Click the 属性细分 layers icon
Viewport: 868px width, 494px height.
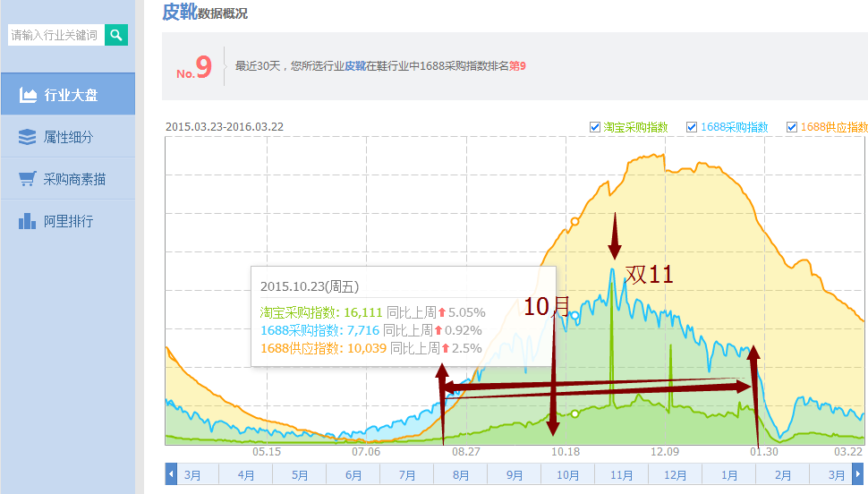pos(28,137)
